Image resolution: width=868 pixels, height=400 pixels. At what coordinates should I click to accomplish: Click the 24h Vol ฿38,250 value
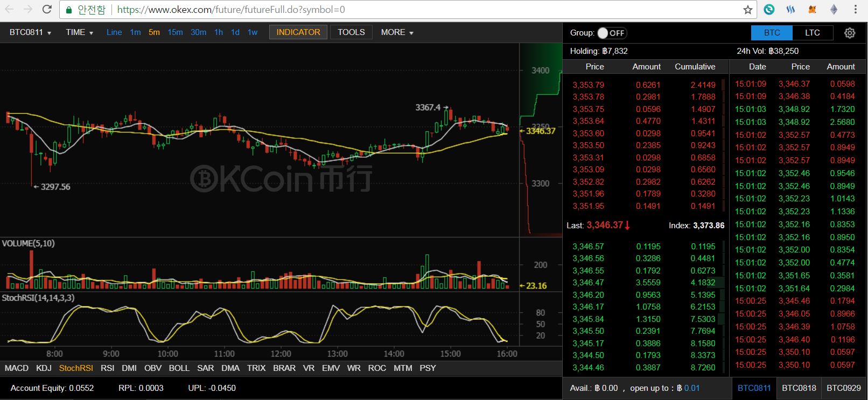pyautogui.click(x=783, y=51)
